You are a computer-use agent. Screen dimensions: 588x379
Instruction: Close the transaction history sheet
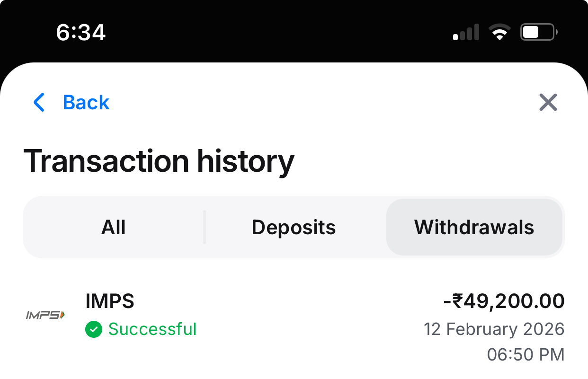(548, 102)
